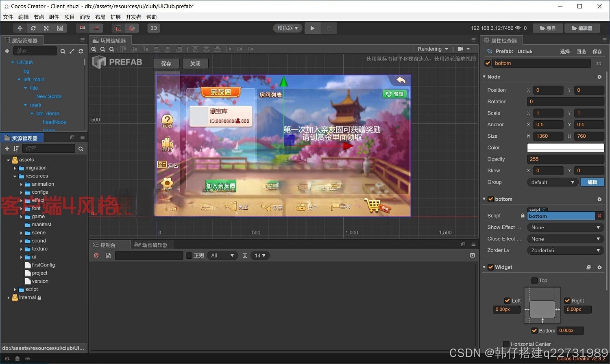Enable the Widget Top alignment
The image size is (610, 364).
point(534,281)
